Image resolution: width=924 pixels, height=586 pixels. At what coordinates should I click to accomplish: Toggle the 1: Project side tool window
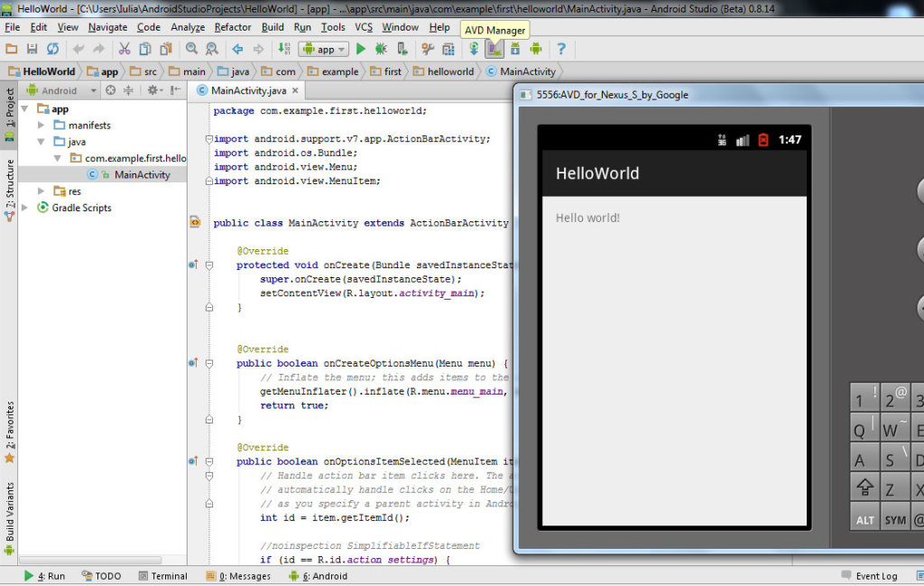coord(9,115)
